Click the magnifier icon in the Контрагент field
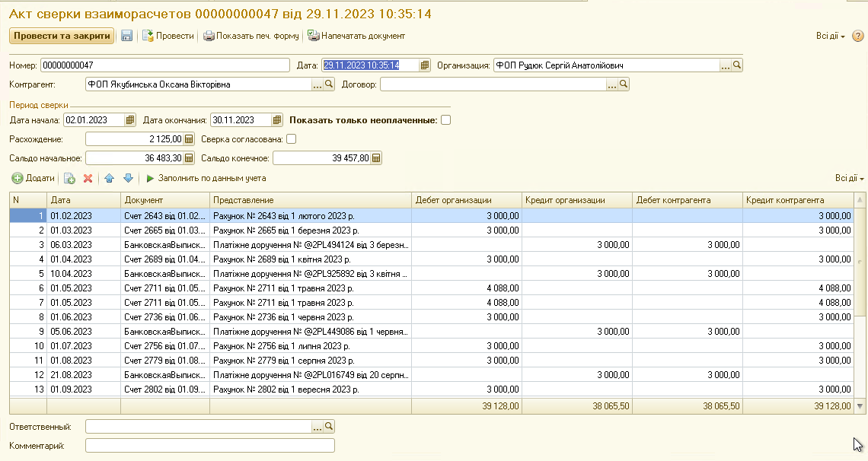 [329, 84]
